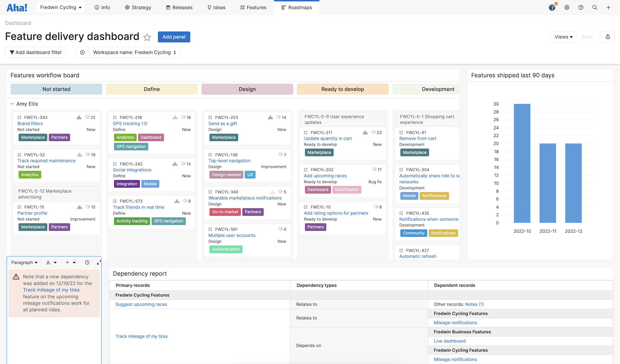Expand the note editor to full screen

pos(99,262)
